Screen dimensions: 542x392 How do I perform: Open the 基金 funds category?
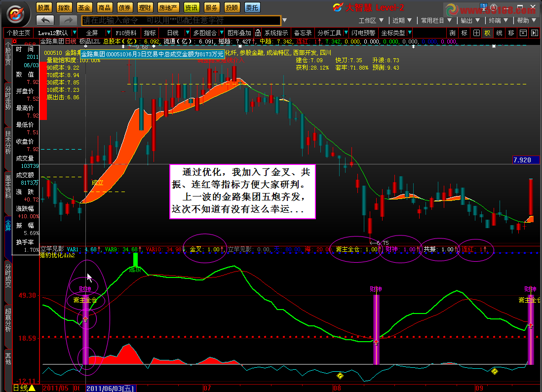pyautogui.click(x=84, y=7)
